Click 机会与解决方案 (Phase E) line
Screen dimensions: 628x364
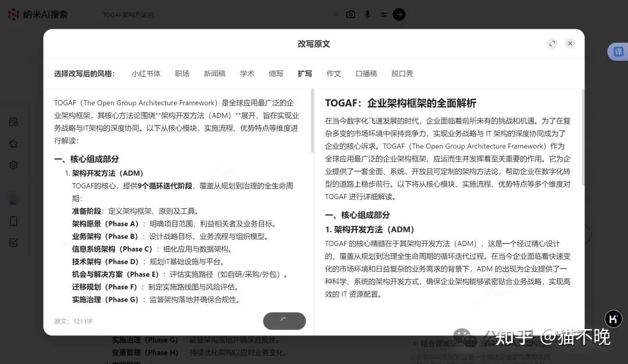coord(180,274)
